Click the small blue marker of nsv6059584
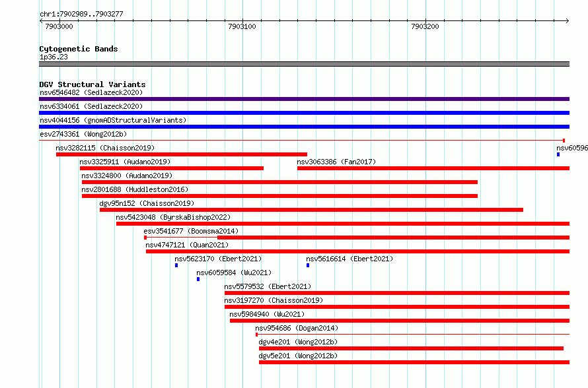588x388 pixels. click(x=198, y=279)
